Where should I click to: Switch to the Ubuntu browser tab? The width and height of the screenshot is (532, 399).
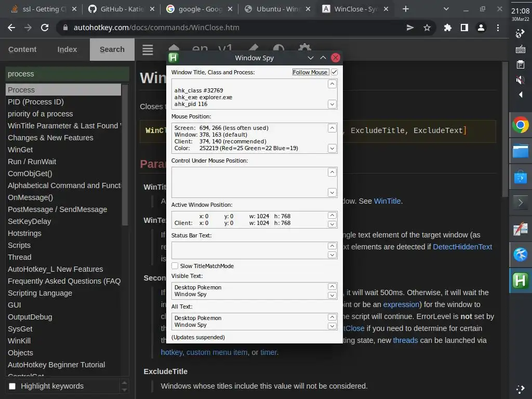[x=277, y=9]
